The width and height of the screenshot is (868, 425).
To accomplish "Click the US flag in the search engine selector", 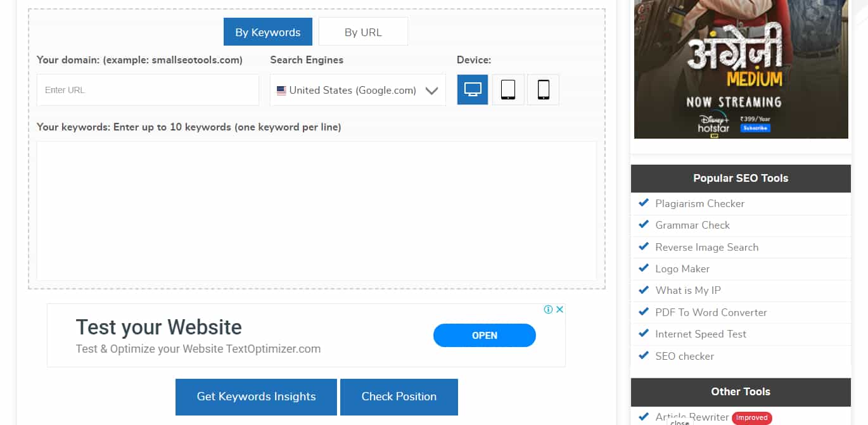I will coord(281,90).
